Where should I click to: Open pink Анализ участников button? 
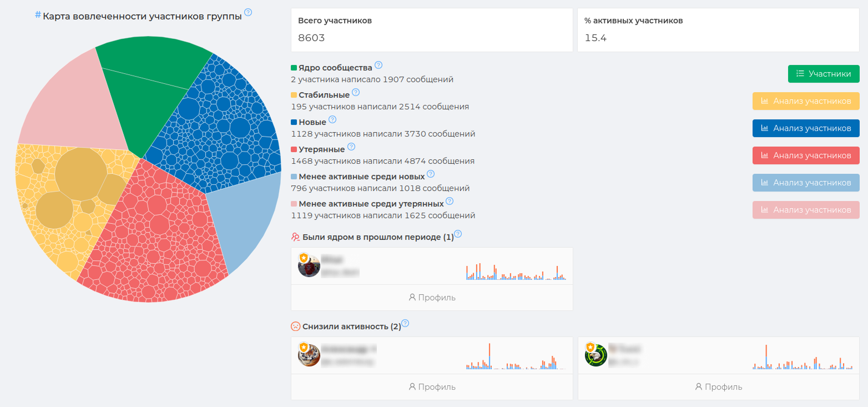point(806,210)
